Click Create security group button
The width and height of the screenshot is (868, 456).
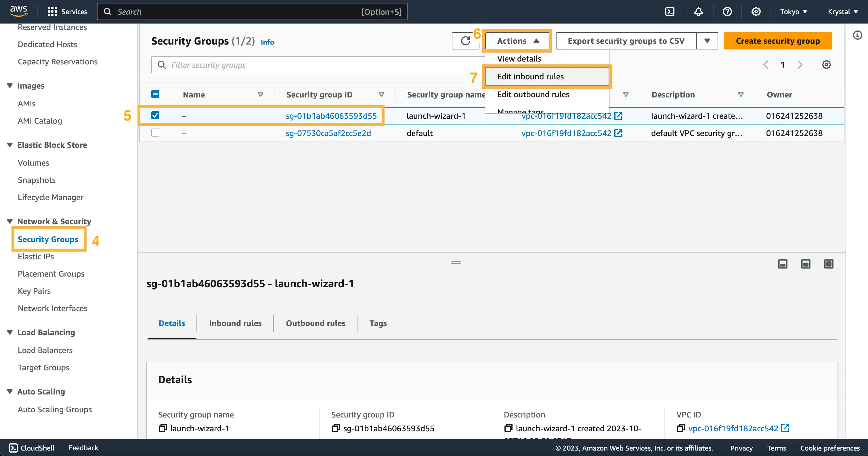click(778, 41)
